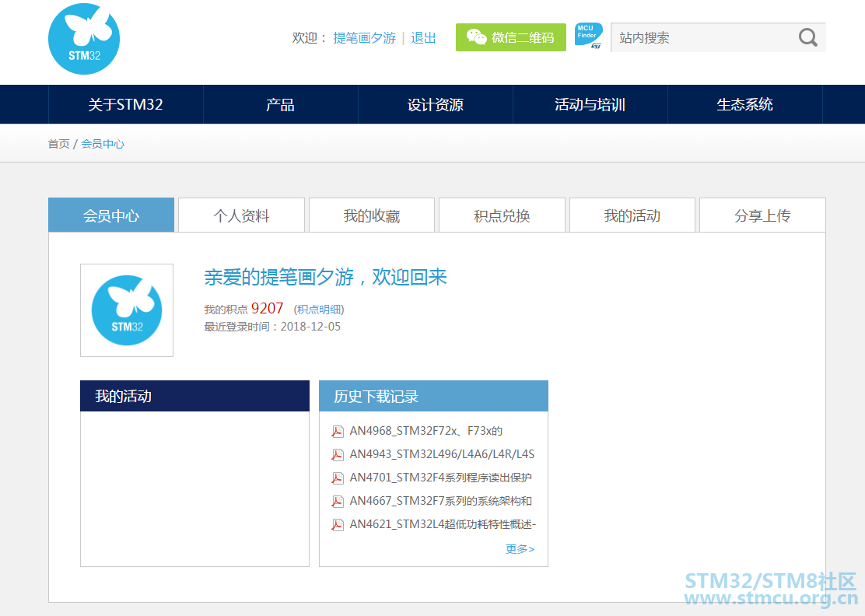Go to 首页 breadcrumb link
This screenshot has height=616, width=865.
coord(58,144)
